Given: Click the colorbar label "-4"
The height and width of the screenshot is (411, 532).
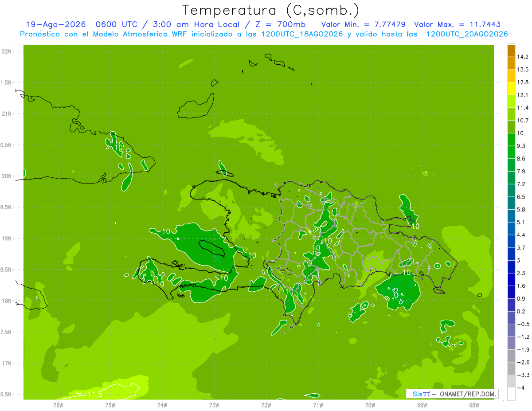Looking at the screenshot, I should coord(521,388).
